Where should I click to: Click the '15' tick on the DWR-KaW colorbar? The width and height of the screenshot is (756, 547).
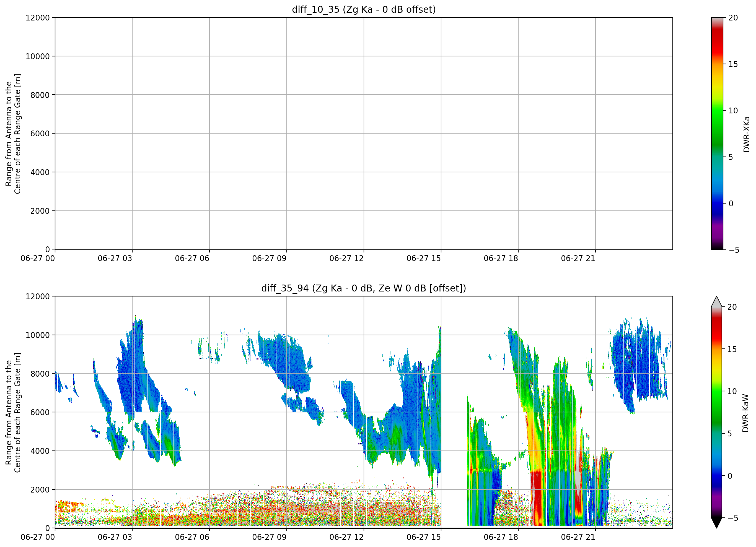coord(732,349)
